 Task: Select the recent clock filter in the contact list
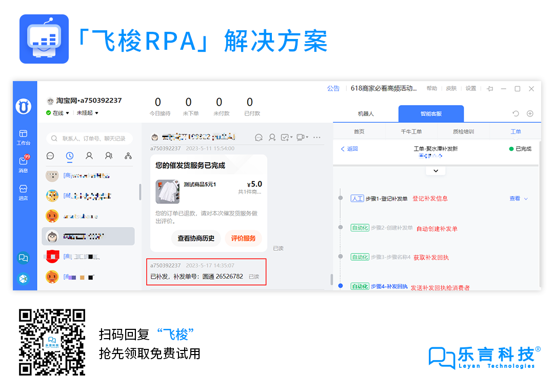(70, 156)
